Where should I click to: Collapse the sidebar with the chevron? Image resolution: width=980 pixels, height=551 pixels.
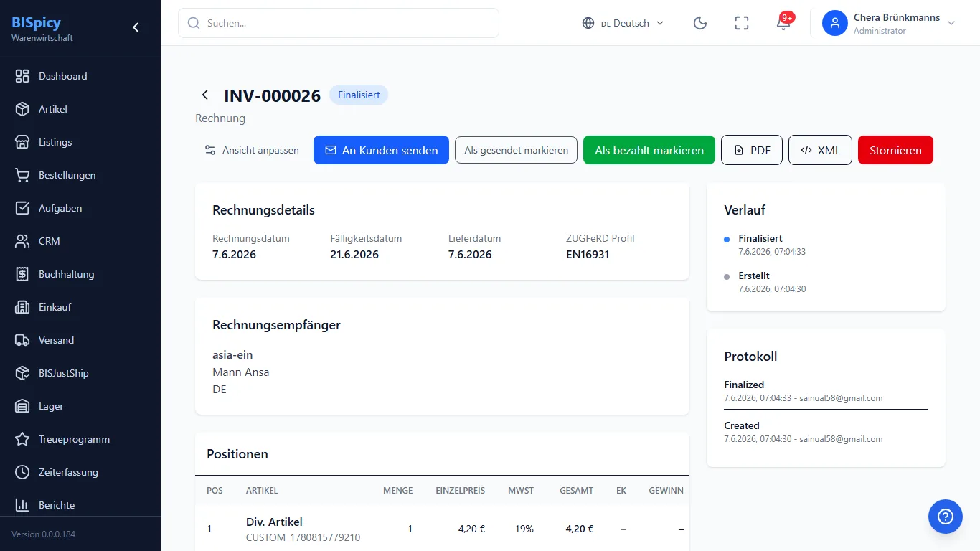pos(136,27)
